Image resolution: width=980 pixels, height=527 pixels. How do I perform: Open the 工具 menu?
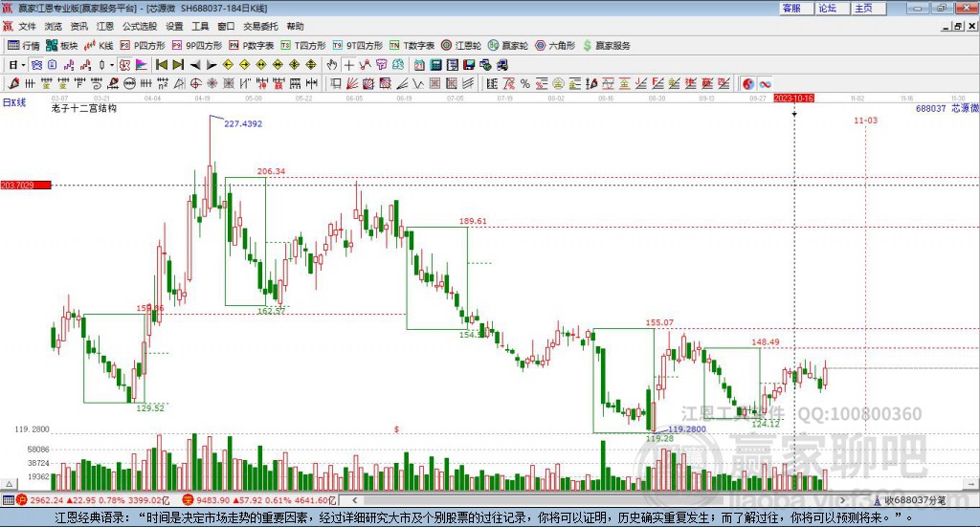[x=200, y=26]
